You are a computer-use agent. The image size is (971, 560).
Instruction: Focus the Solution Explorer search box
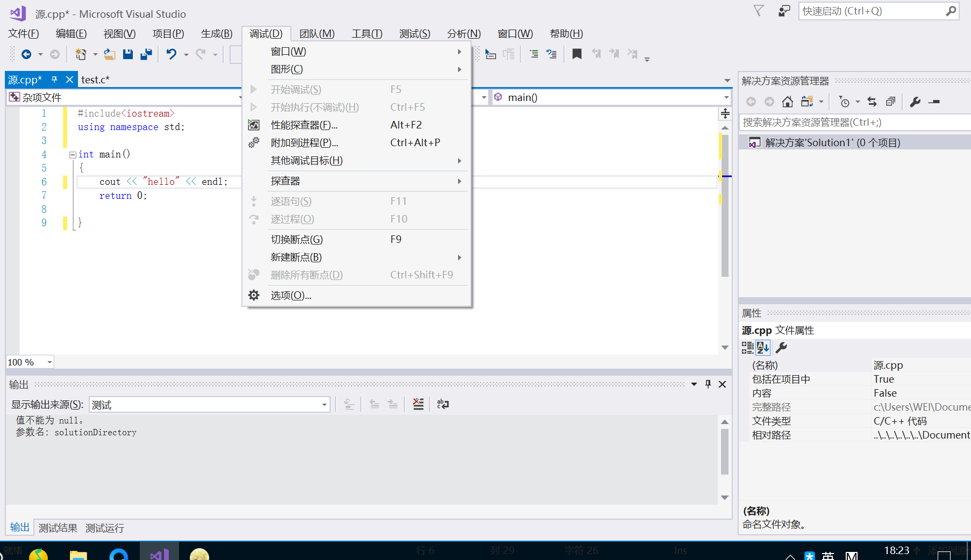855,123
